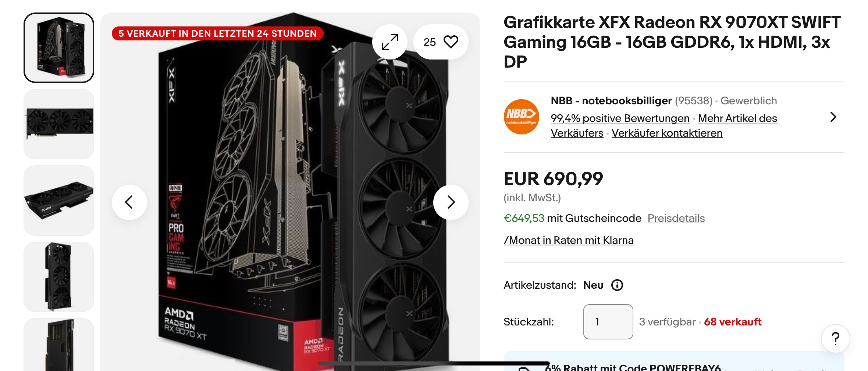The image size is (868, 371).
Task: Show the next product image
Action: pyautogui.click(x=451, y=202)
